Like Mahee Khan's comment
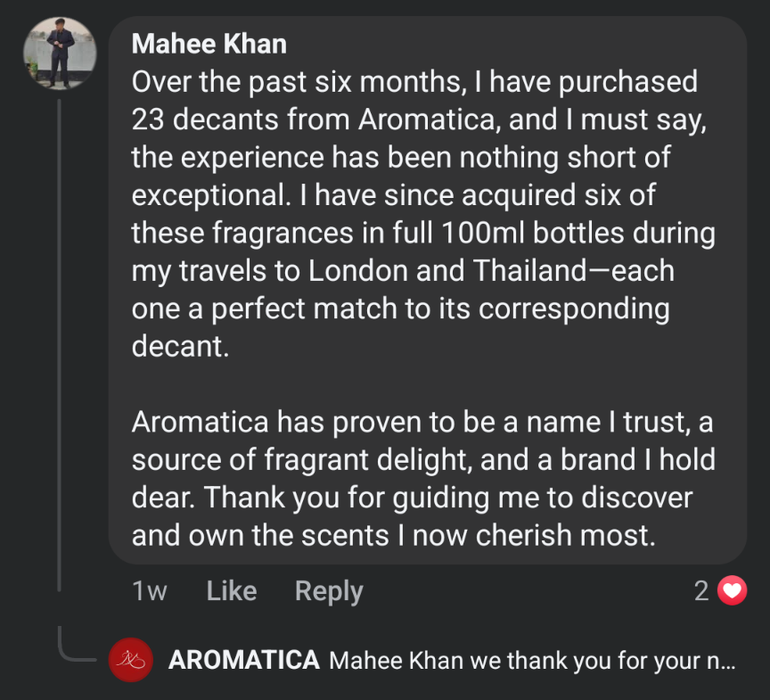 [x=232, y=590]
